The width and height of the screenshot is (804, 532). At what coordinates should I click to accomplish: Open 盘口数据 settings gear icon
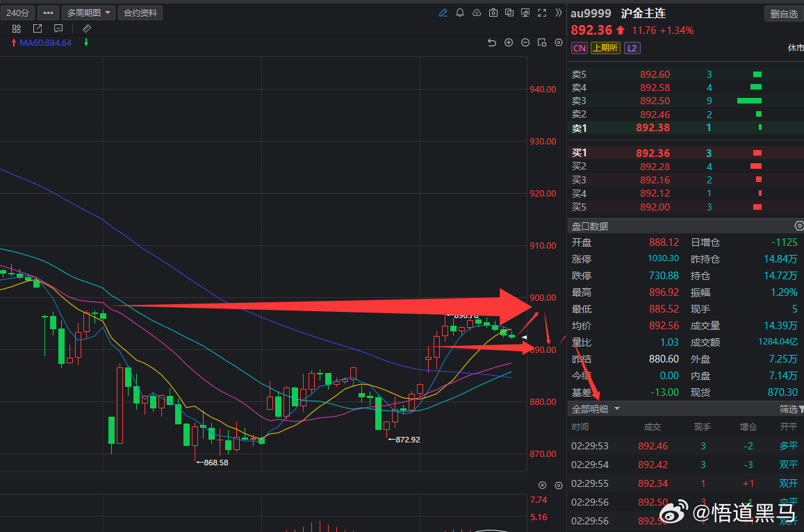(799, 226)
